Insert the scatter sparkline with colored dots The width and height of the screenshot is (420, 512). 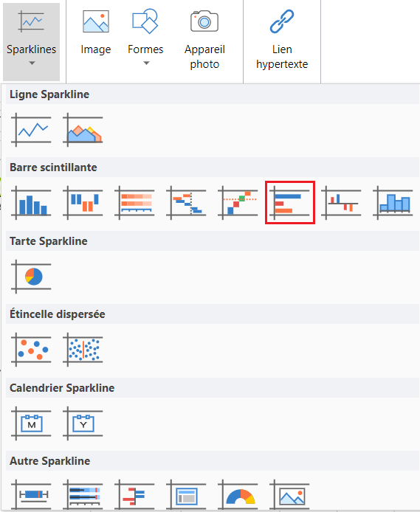tap(31, 350)
